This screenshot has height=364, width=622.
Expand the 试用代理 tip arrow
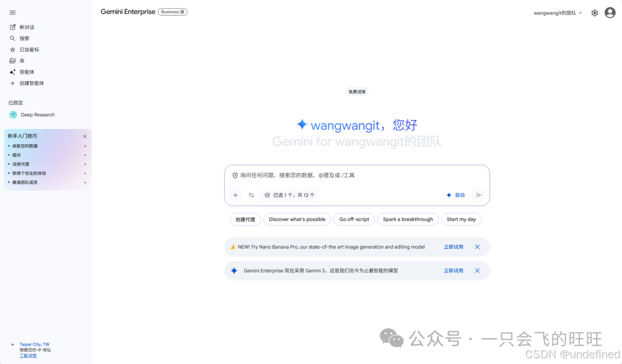(x=85, y=164)
